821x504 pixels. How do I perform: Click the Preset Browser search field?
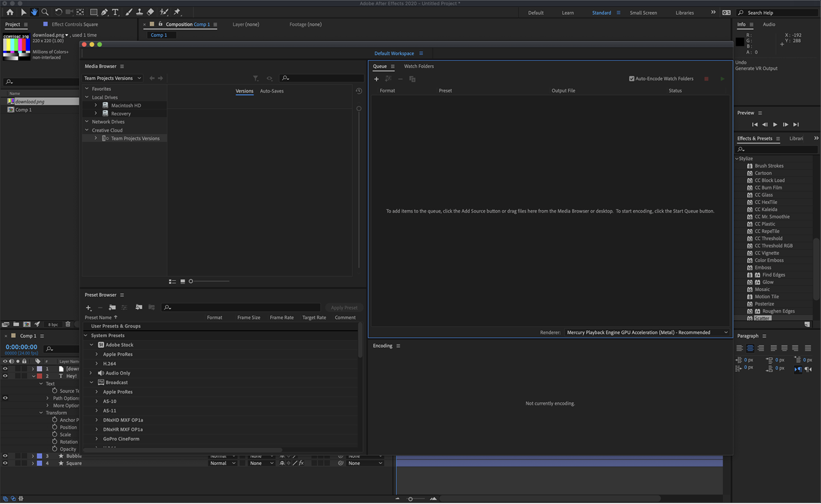pyautogui.click(x=241, y=307)
